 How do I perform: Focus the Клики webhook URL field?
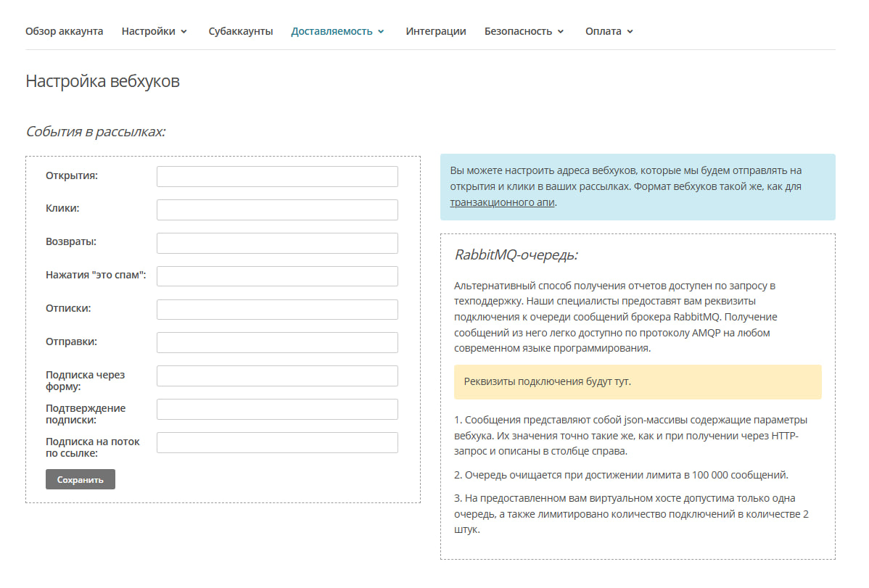coord(277,210)
